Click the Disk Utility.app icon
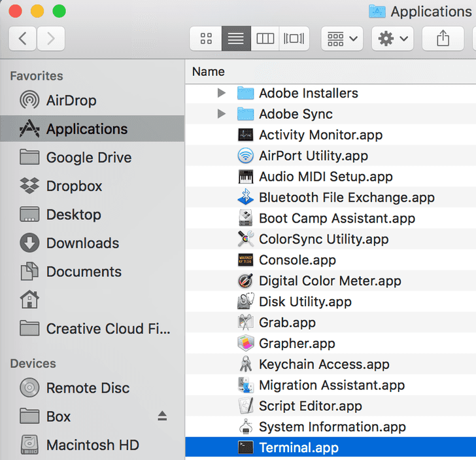476x460 pixels. 245,302
